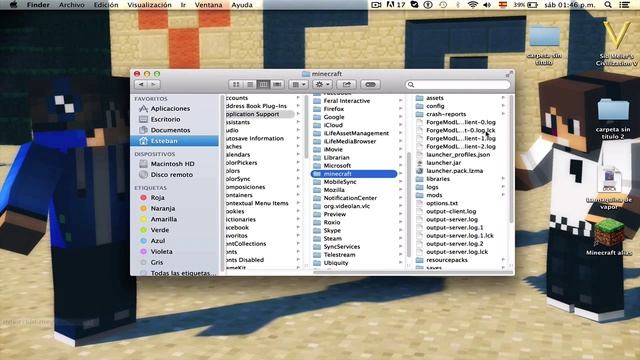Go forward with the right arrow button

coord(153,84)
